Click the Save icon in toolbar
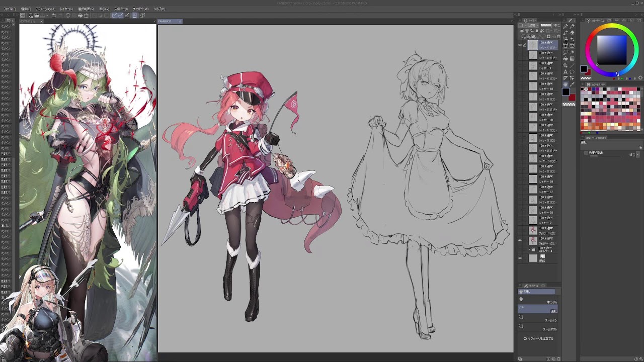The width and height of the screenshot is (644, 362). coord(43,15)
